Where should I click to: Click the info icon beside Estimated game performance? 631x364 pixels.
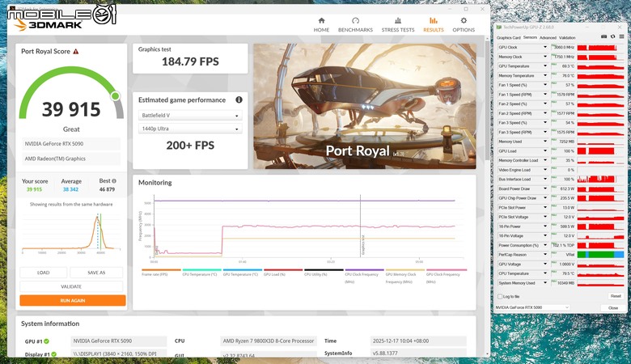tap(239, 99)
